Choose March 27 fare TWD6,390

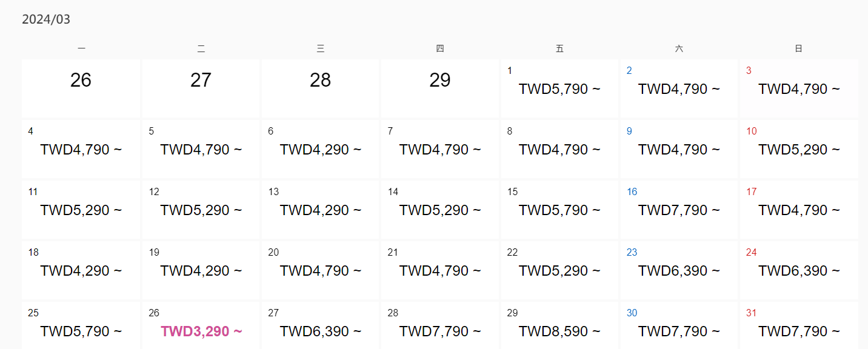(321, 331)
